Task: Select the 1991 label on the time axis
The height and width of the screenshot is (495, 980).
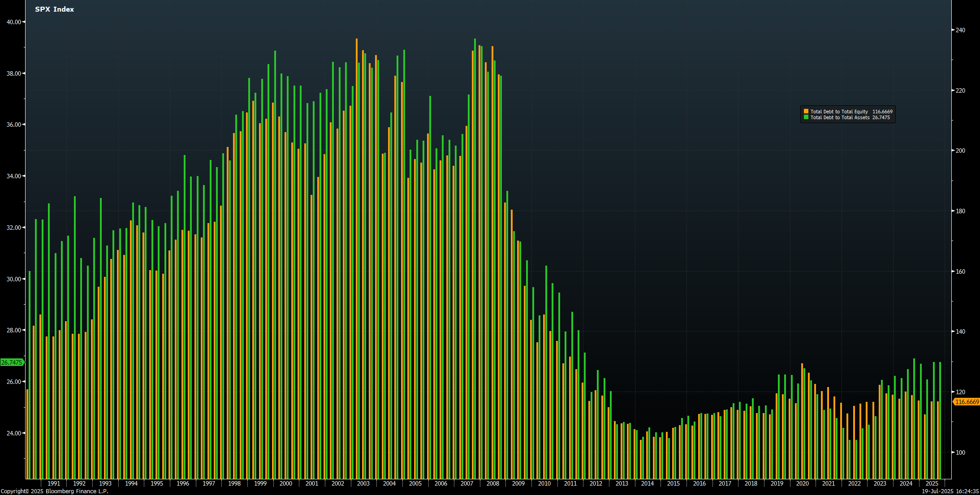Action: 53,483
